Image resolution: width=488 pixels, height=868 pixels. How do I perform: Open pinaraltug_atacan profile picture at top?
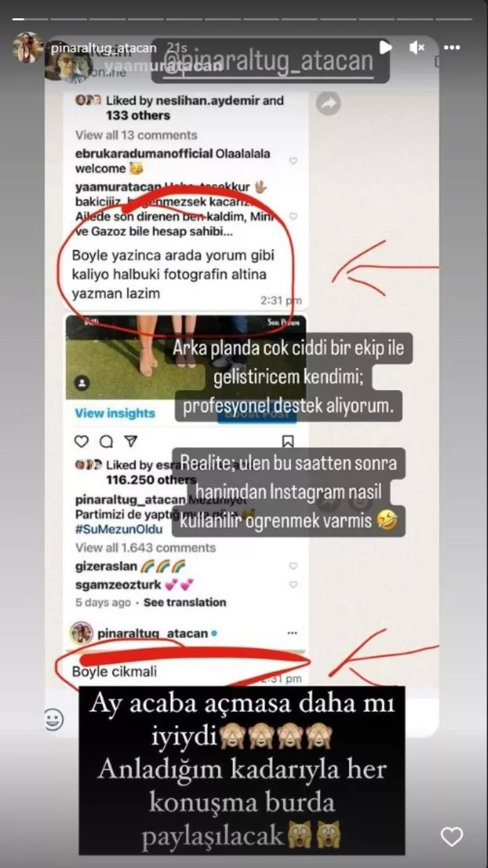pos(28,47)
